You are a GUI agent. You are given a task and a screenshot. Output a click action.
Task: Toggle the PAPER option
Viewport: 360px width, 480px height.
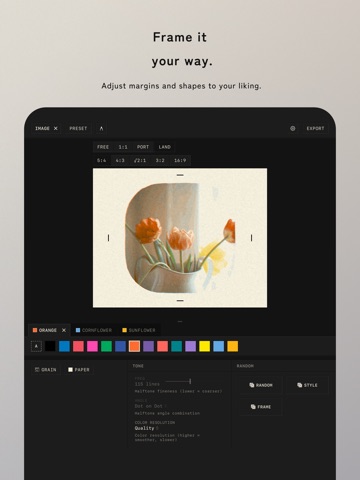pos(79,370)
